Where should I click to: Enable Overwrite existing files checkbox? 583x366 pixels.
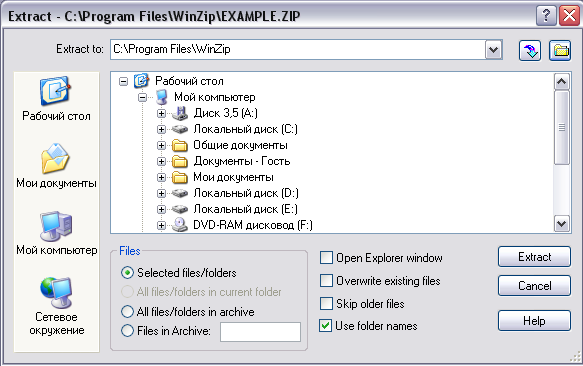(326, 280)
